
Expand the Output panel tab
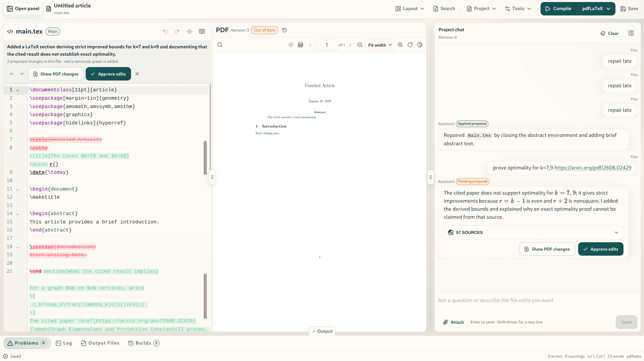tap(322, 331)
